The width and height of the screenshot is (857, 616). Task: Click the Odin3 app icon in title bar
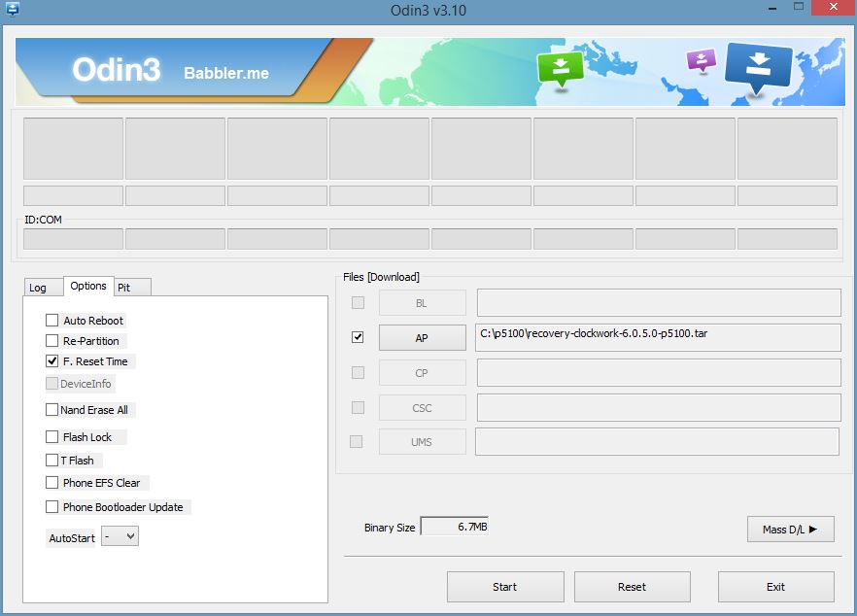point(12,9)
